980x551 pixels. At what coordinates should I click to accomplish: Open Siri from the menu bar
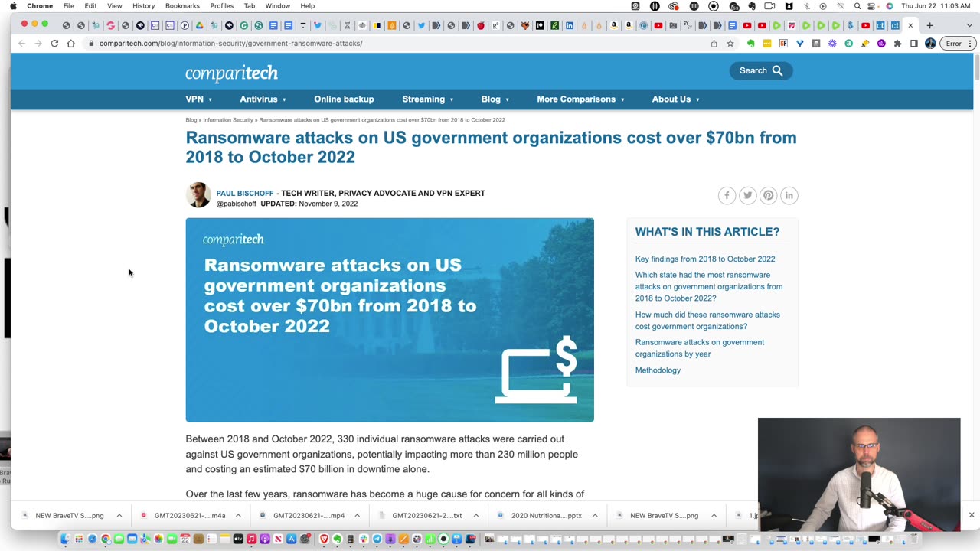(889, 6)
